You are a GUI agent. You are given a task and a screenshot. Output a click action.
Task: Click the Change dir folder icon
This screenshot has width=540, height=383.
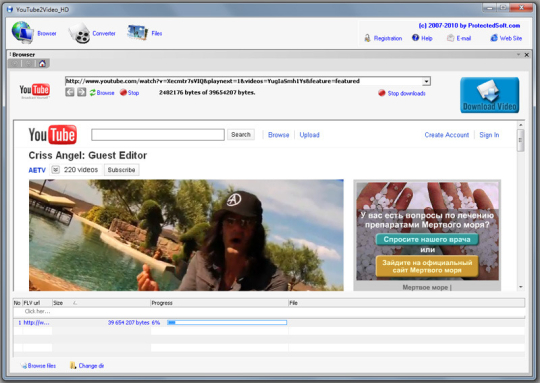point(73,365)
